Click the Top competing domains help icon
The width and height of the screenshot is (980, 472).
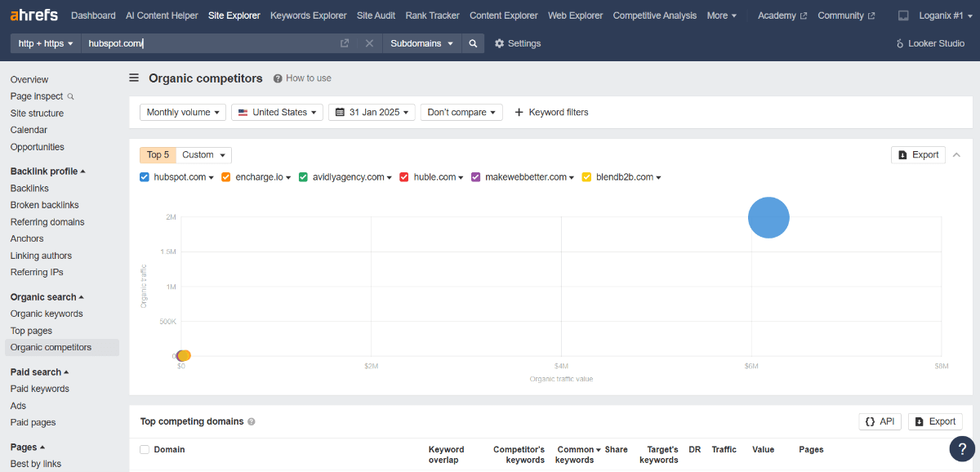point(252,422)
